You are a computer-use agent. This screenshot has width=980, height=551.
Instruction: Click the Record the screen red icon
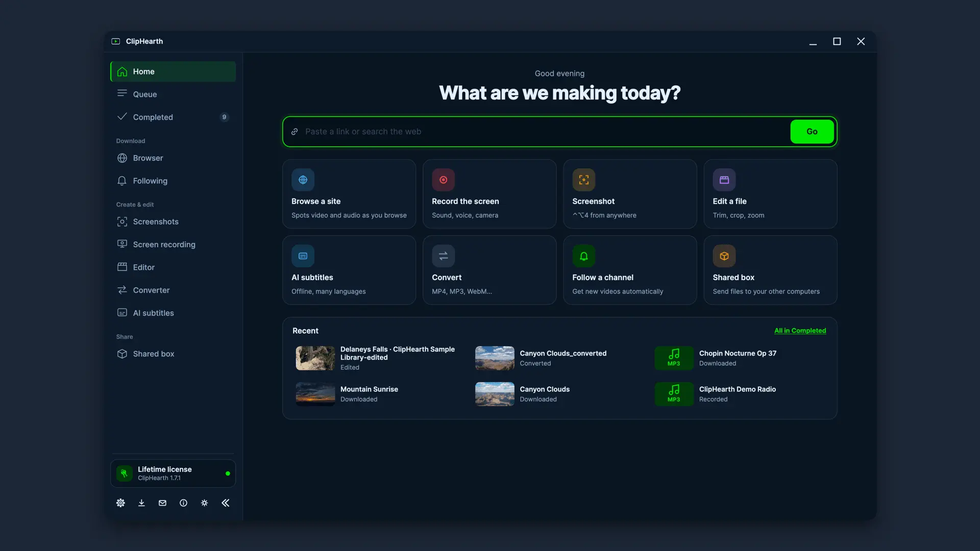pos(443,180)
